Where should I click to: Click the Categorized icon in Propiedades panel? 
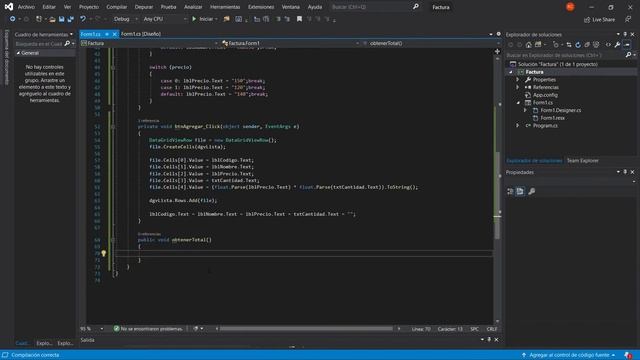point(510,191)
